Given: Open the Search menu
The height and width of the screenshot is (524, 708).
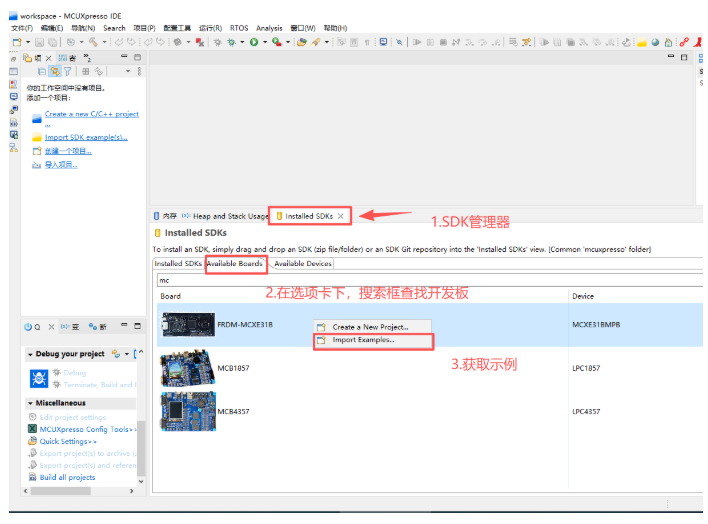Looking at the screenshot, I should (114, 28).
